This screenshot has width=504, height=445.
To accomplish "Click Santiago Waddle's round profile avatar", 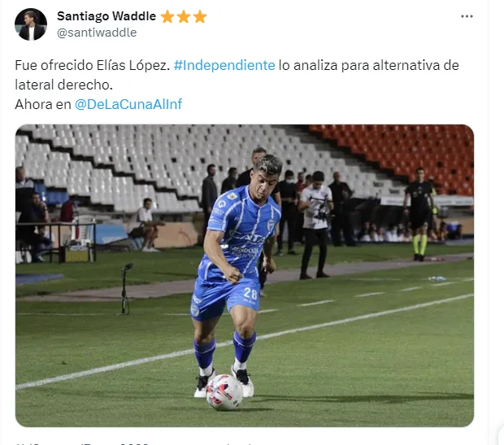I will point(31,24).
